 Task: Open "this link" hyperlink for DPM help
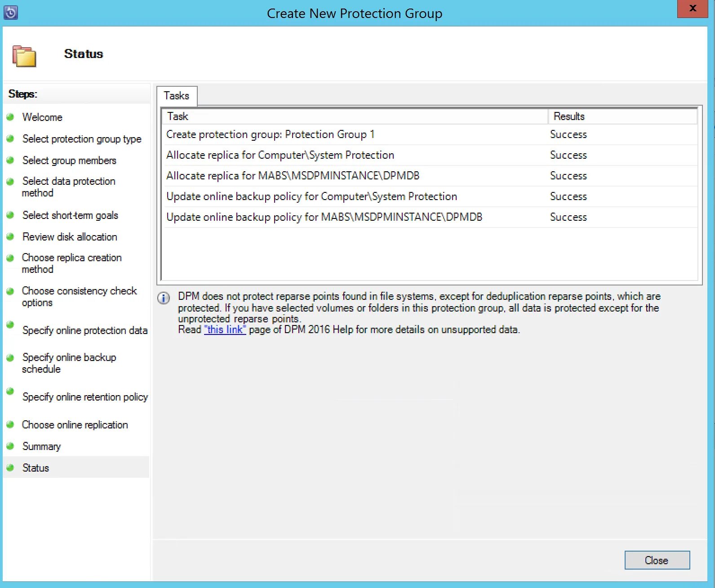225,330
